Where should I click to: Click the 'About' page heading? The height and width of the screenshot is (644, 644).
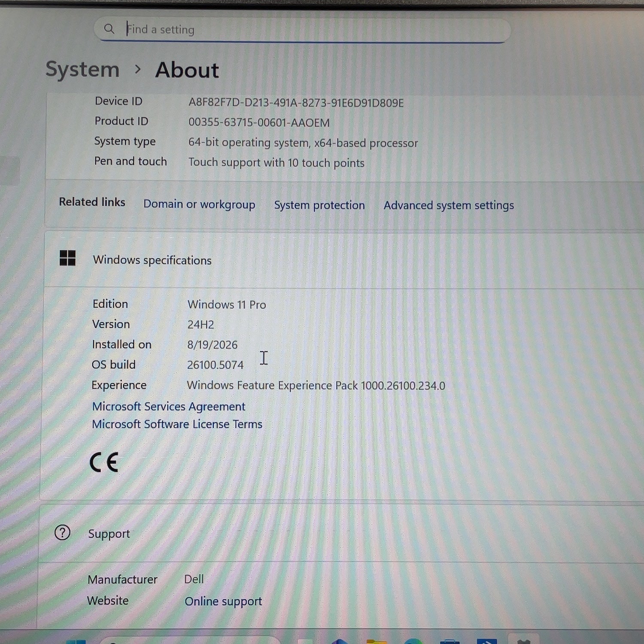[187, 70]
